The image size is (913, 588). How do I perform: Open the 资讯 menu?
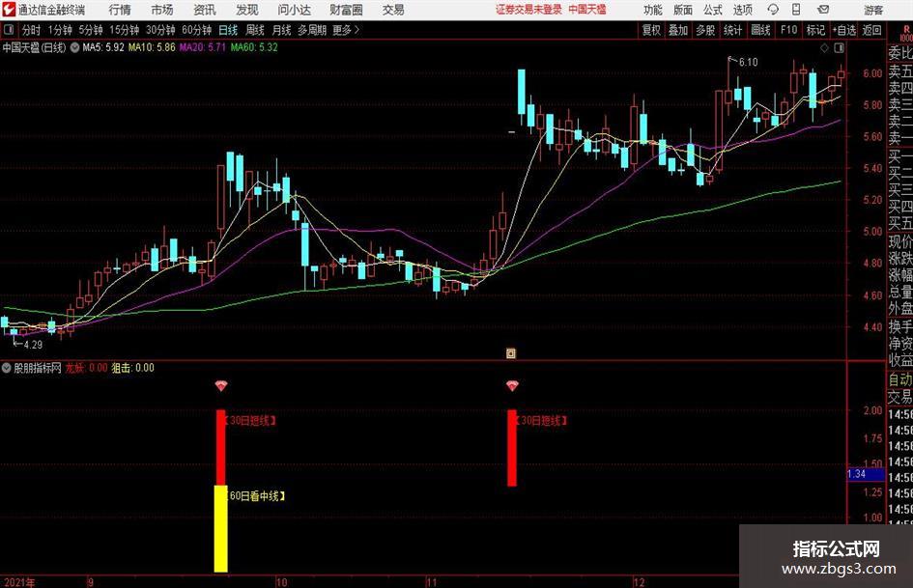pyautogui.click(x=205, y=10)
